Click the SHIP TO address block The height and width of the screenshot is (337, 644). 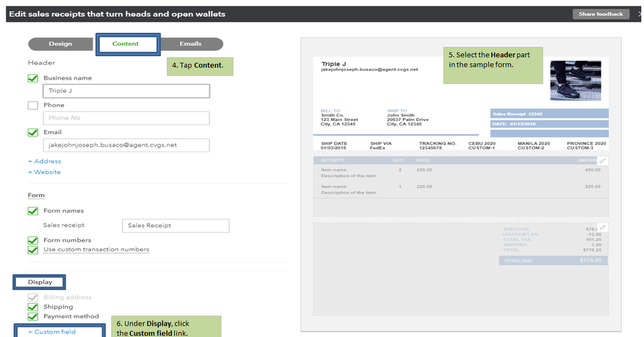(407, 117)
